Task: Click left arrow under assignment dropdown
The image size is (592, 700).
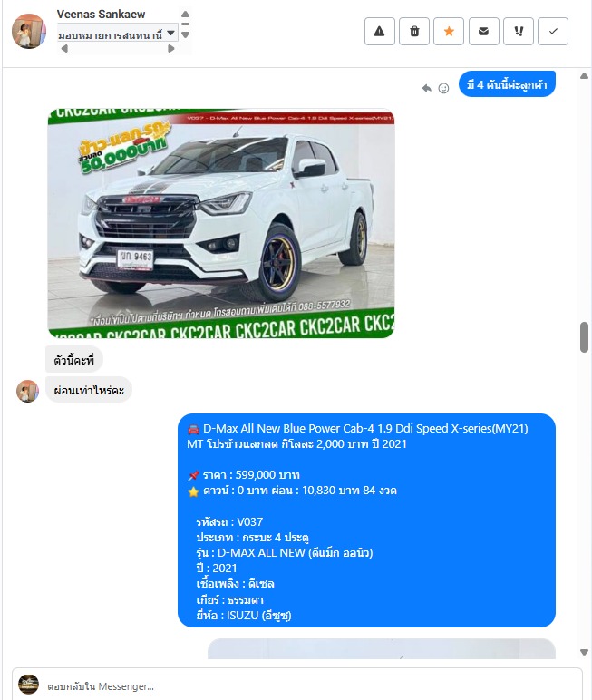Action: click(64, 49)
